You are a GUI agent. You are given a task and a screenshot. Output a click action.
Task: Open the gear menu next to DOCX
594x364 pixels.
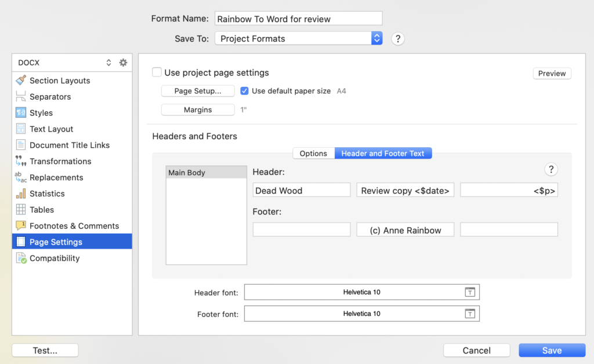point(123,62)
